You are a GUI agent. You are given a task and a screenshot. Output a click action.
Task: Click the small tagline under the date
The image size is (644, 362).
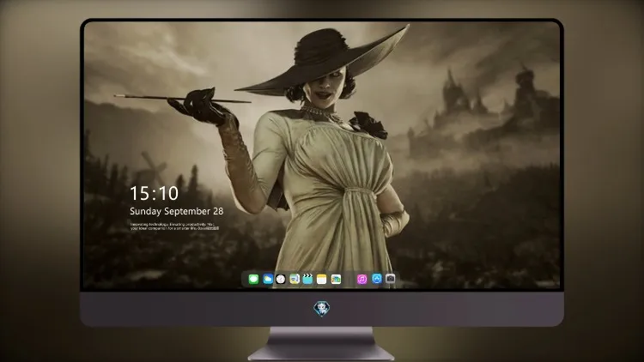point(174,226)
